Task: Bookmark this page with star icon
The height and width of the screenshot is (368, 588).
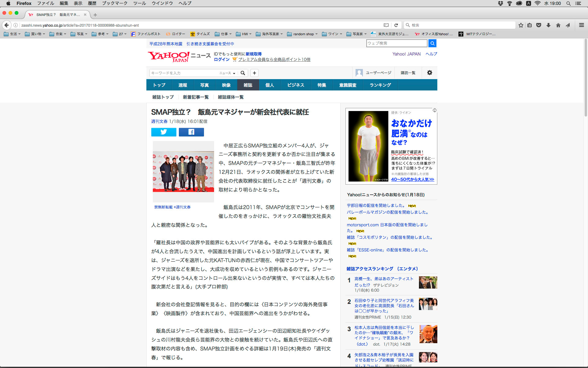Action: (x=521, y=25)
